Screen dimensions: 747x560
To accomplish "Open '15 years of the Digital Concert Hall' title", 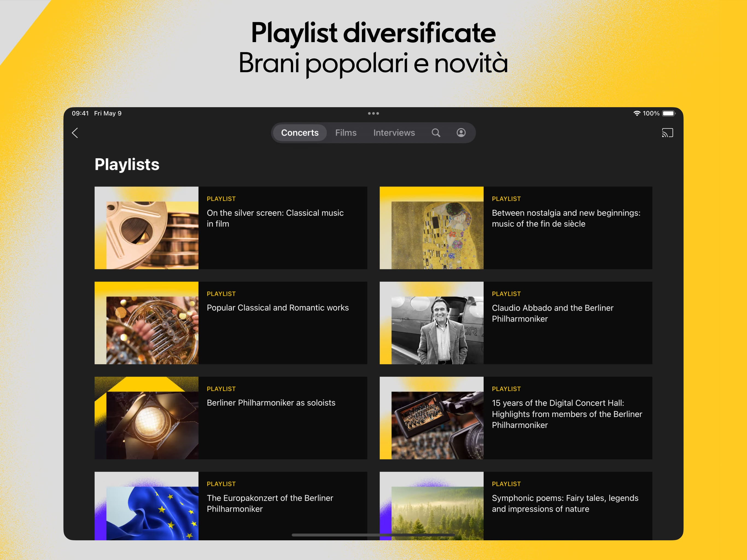I will point(567,414).
